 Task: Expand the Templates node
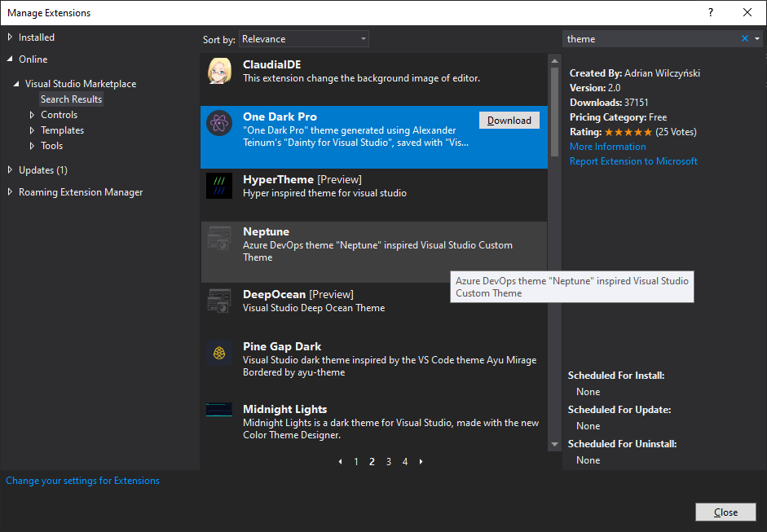click(32, 130)
